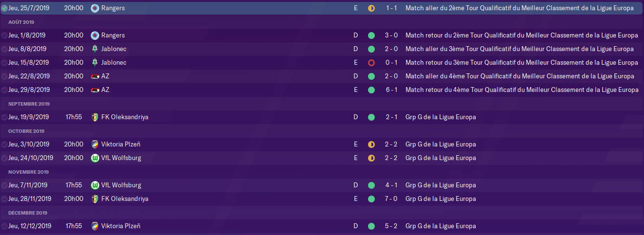Select the NOVEMBRE 2019 month header

click(x=29, y=172)
